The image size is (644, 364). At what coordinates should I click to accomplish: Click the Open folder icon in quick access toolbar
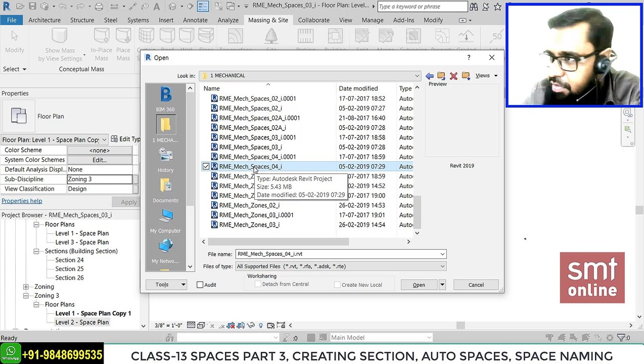point(20,7)
